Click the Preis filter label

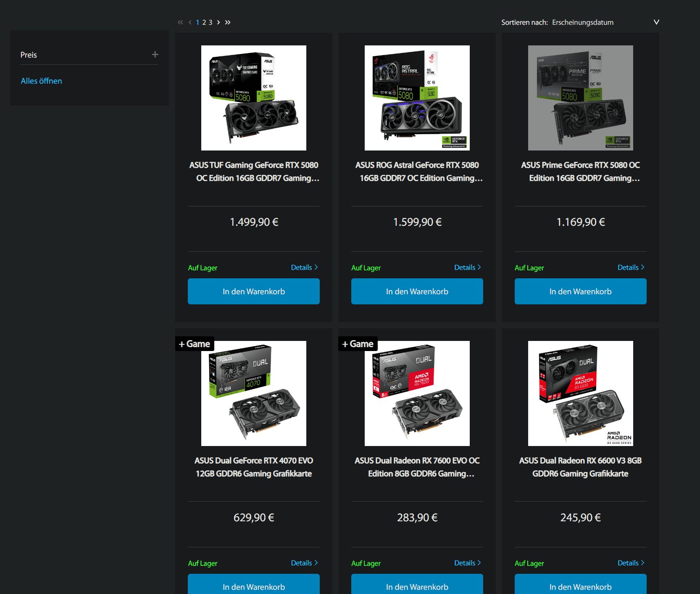29,55
